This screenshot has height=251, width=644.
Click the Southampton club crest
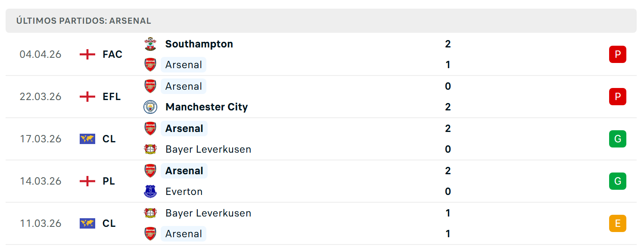[150, 44]
